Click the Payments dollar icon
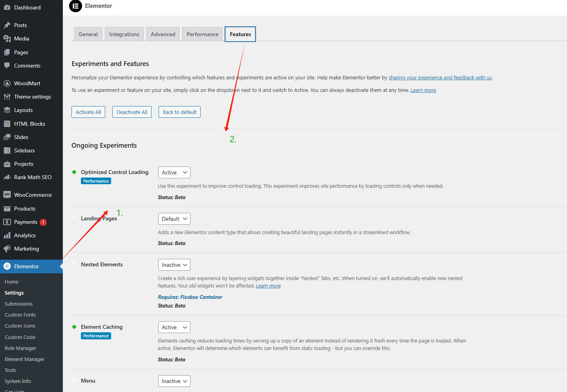This screenshot has height=392, width=567. [x=7, y=222]
